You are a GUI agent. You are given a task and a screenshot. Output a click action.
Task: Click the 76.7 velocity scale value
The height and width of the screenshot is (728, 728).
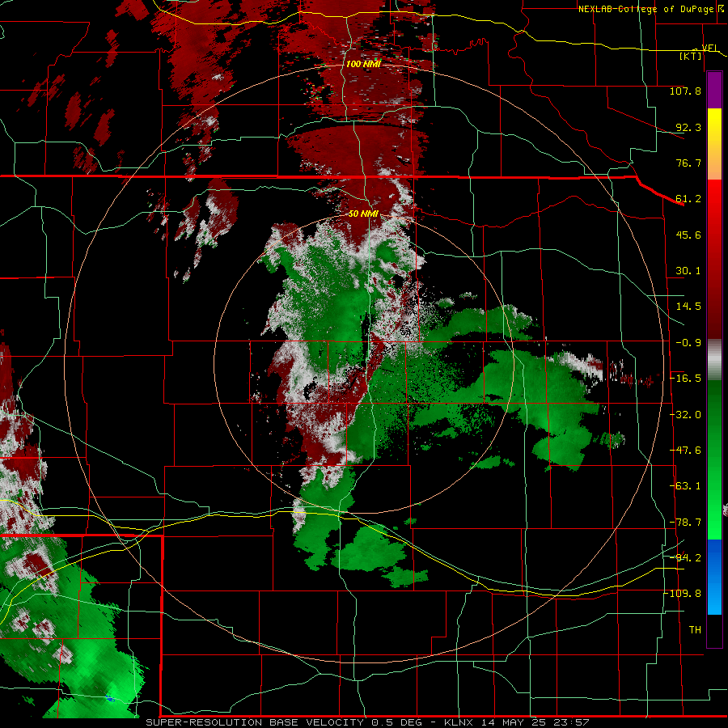click(688, 163)
